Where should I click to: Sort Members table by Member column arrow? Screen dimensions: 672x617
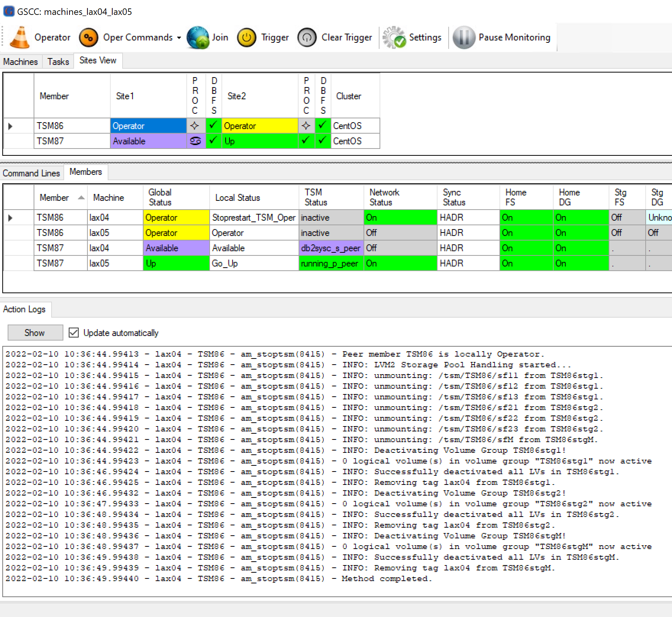(x=81, y=197)
